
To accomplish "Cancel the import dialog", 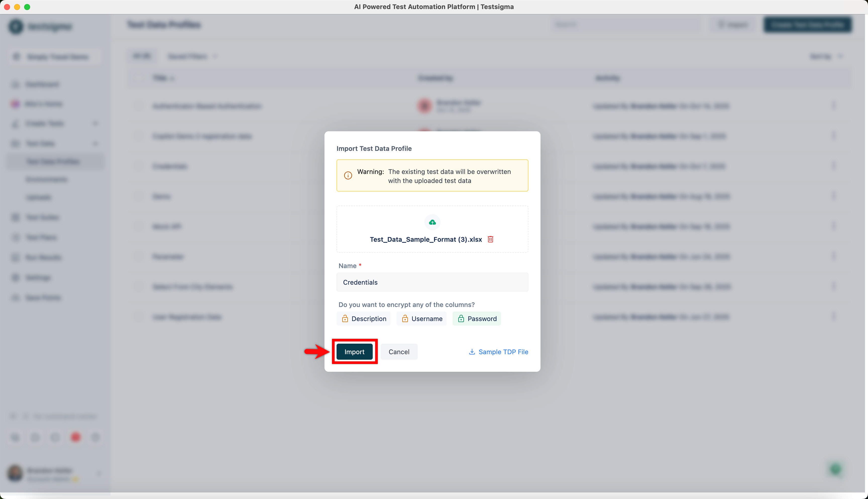I will tap(399, 352).
